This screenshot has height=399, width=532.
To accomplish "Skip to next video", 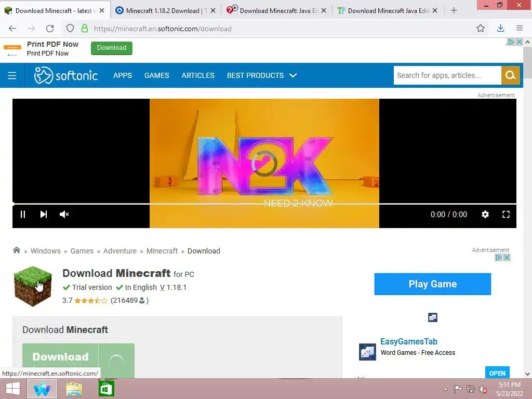I will coord(44,215).
